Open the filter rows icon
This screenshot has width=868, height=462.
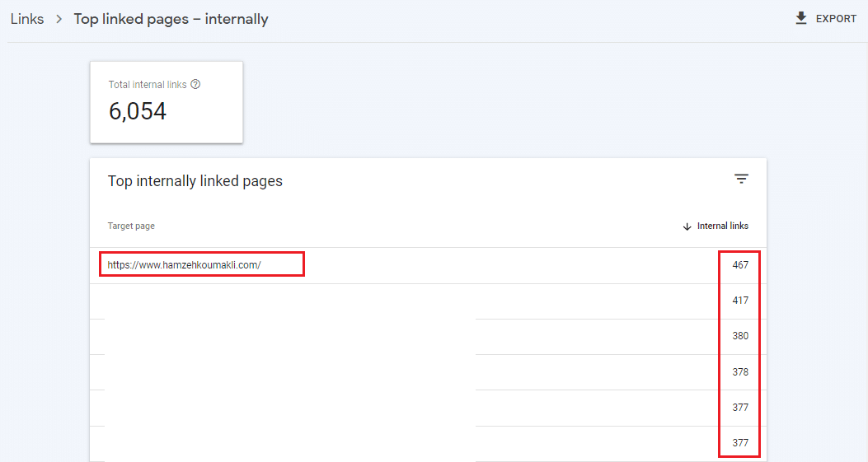(741, 179)
